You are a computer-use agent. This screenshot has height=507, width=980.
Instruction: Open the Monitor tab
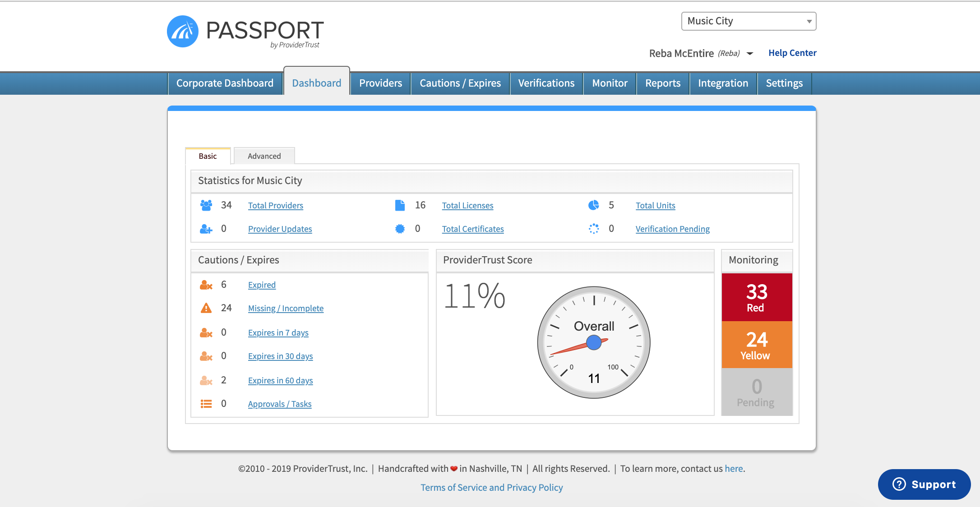[x=610, y=83]
